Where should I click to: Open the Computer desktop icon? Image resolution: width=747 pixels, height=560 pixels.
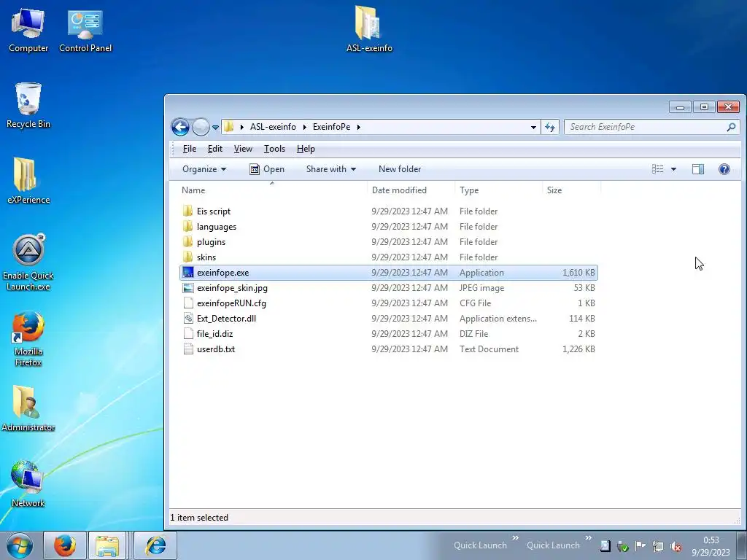point(28,29)
